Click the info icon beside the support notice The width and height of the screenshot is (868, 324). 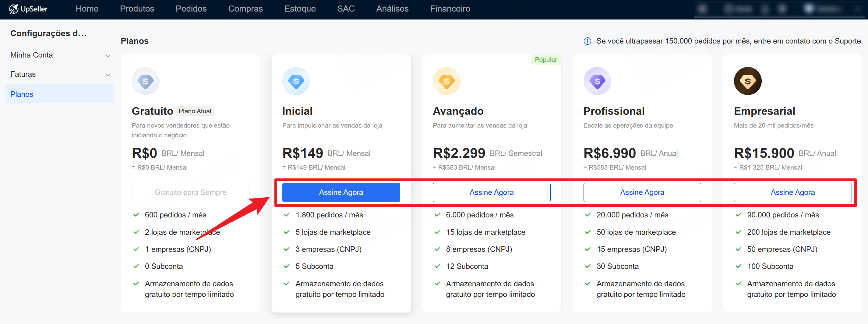(x=587, y=41)
